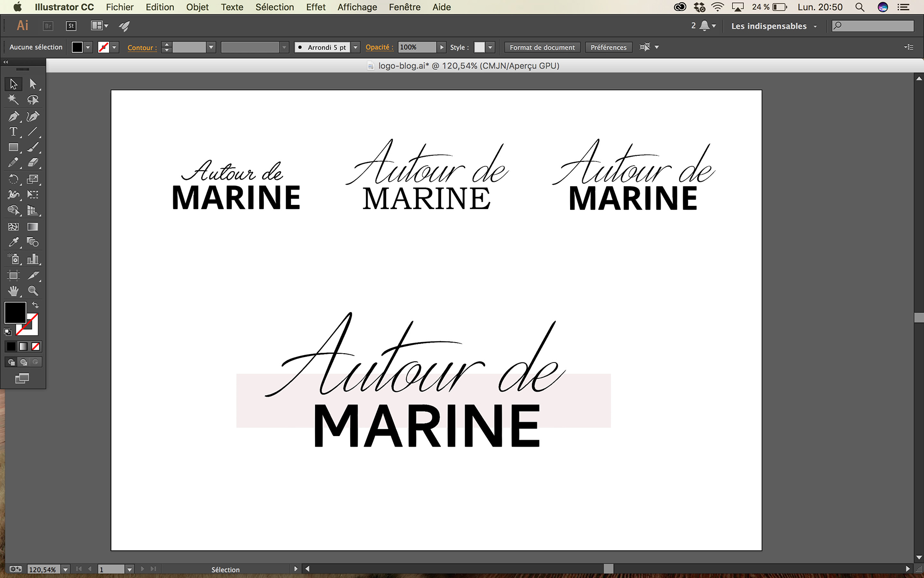
Task: Swap fill and stroke colors
Action: coord(36,305)
